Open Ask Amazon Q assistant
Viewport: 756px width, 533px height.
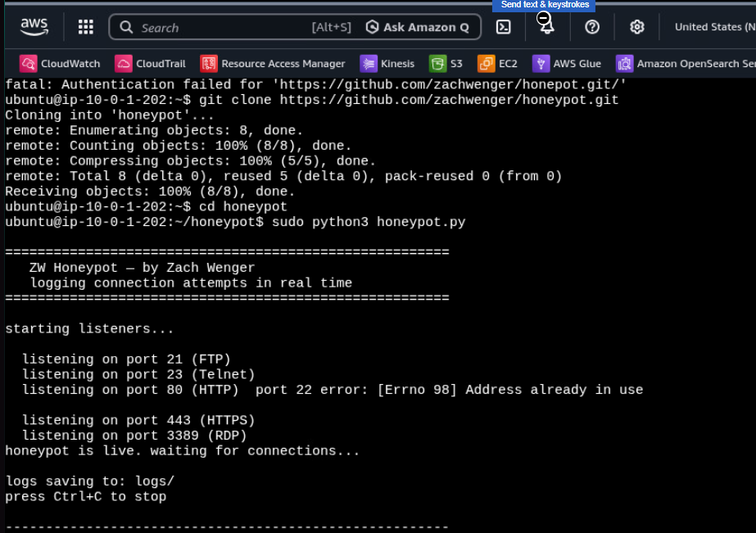(x=418, y=27)
